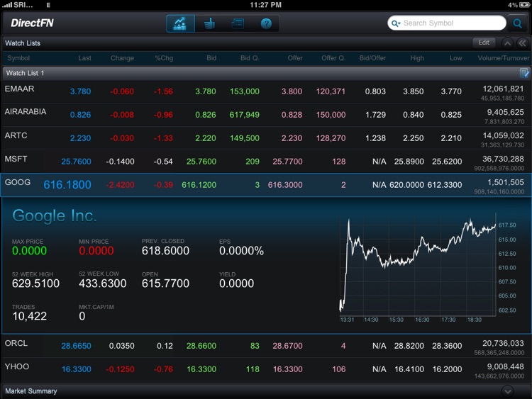Click the 11:27 PM clock
The image size is (532, 399).
[x=266, y=5]
